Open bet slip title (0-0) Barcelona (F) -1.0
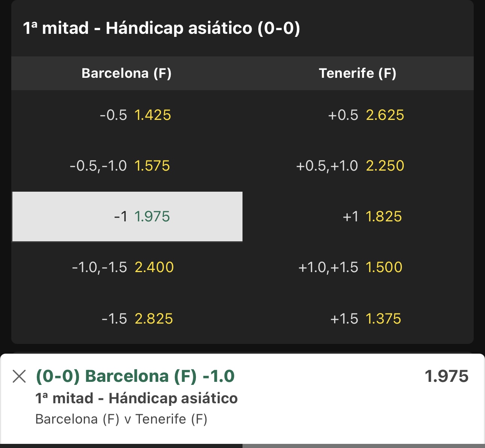 [135, 376]
